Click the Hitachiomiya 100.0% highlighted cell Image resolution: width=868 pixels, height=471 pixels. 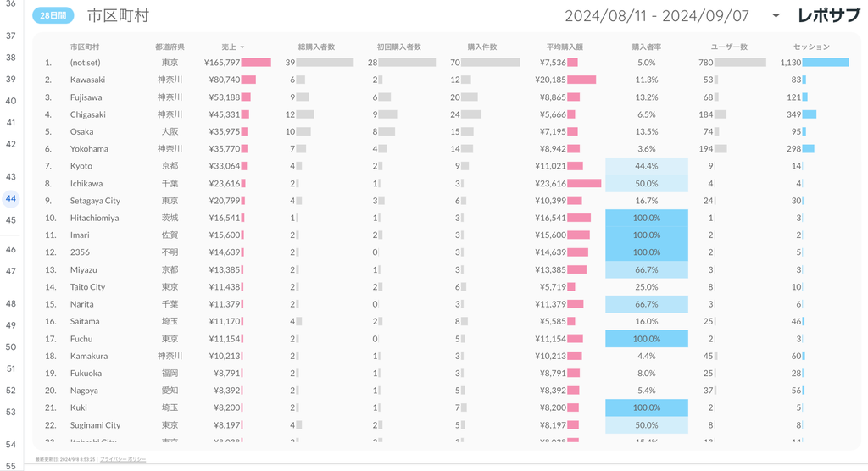point(647,218)
